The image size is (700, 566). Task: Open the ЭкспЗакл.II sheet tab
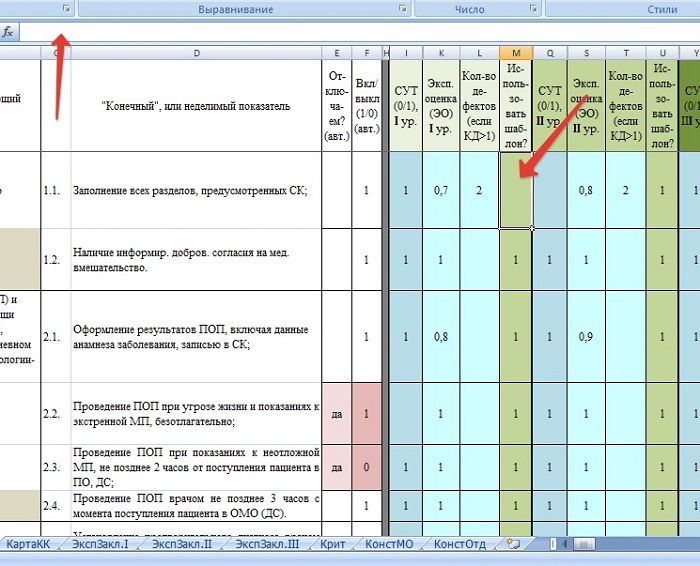pyautogui.click(x=182, y=544)
